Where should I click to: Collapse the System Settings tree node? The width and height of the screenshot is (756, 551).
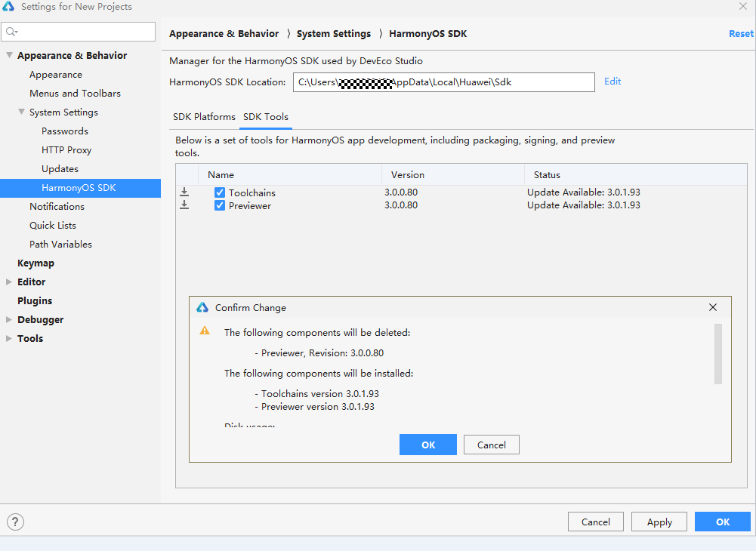tap(21, 112)
